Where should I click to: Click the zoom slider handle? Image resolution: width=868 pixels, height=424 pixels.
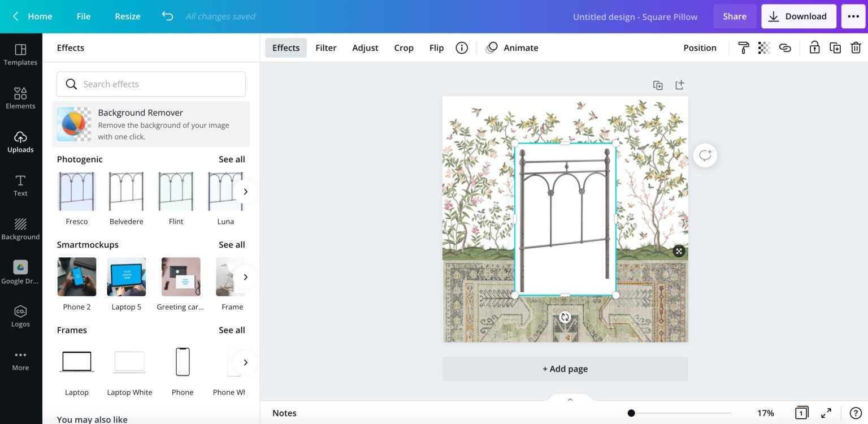coord(631,413)
